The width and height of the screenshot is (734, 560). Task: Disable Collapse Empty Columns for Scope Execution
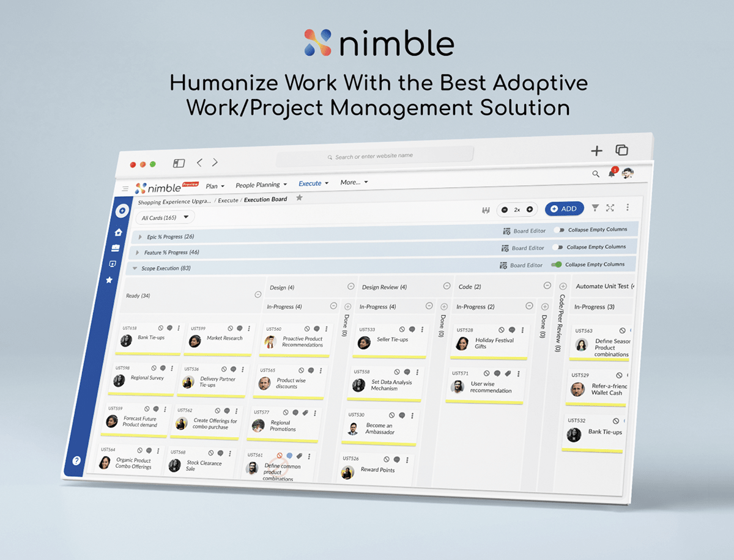tap(556, 263)
